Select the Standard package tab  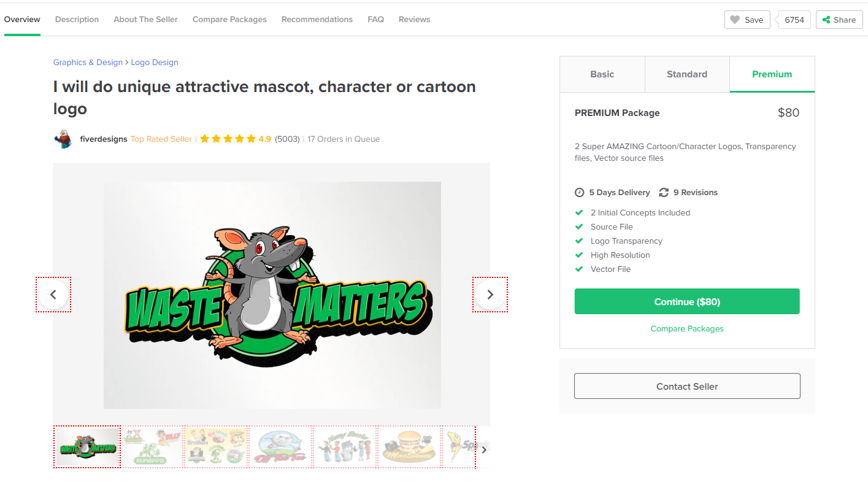pos(687,74)
